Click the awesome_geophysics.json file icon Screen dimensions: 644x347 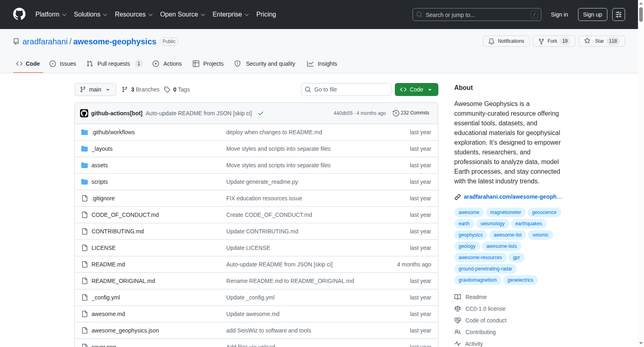pos(85,330)
